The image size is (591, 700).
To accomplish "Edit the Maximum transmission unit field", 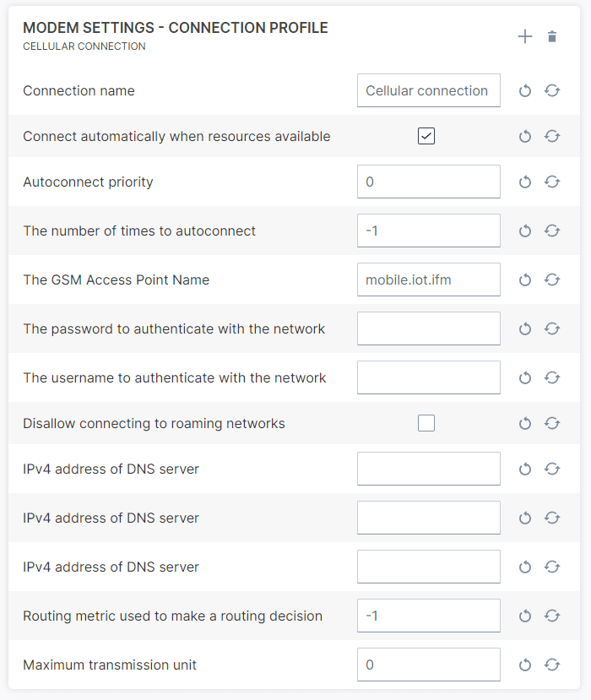I will [x=429, y=665].
